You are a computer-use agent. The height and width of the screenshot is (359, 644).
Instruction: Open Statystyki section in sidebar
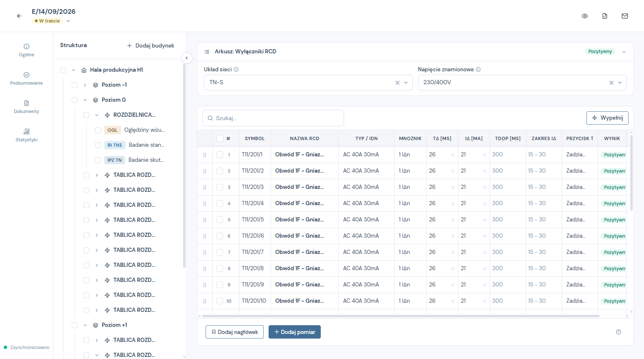(x=26, y=135)
